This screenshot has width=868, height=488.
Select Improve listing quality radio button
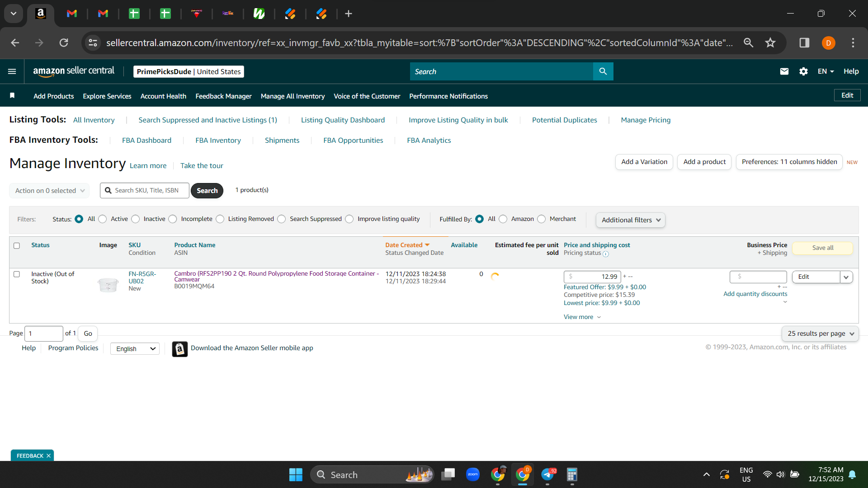pyautogui.click(x=349, y=219)
